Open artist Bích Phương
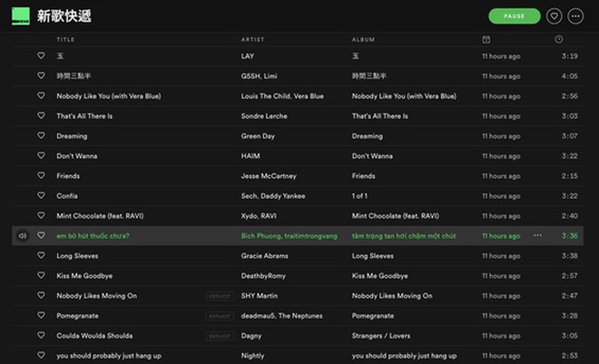 click(260, 236)
